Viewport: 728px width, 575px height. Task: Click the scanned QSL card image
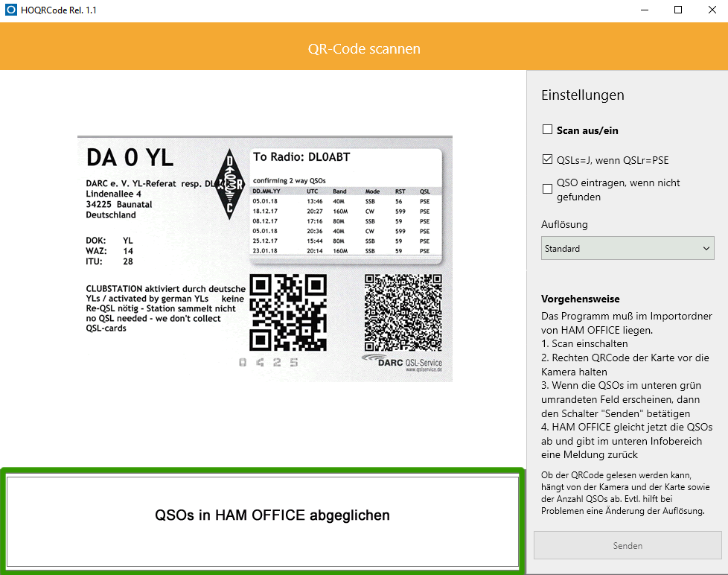pos(265,258)
